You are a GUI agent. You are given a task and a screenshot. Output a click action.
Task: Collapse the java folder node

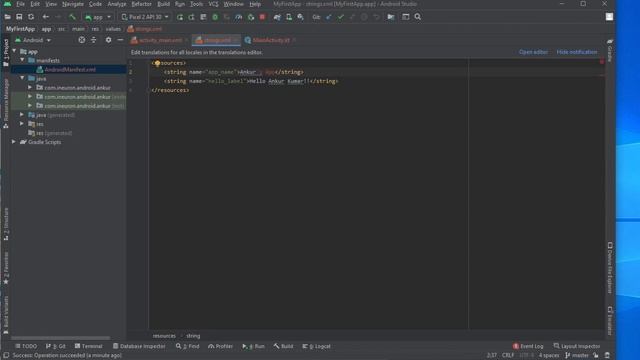(x=22, y=78)
